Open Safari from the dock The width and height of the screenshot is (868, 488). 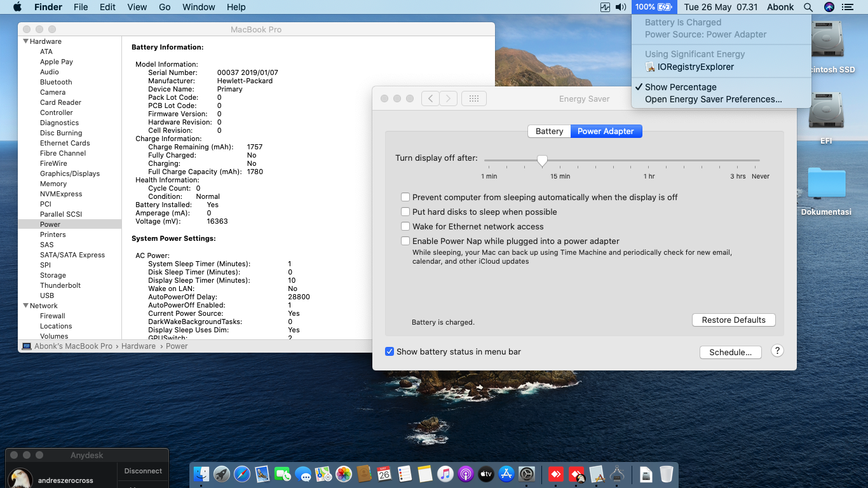click(x=242, y=474)
